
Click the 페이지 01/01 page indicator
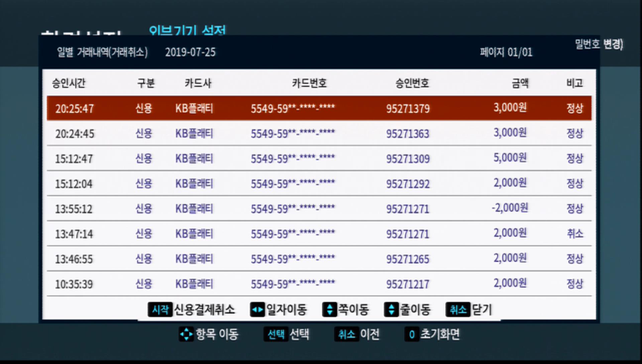506,52
